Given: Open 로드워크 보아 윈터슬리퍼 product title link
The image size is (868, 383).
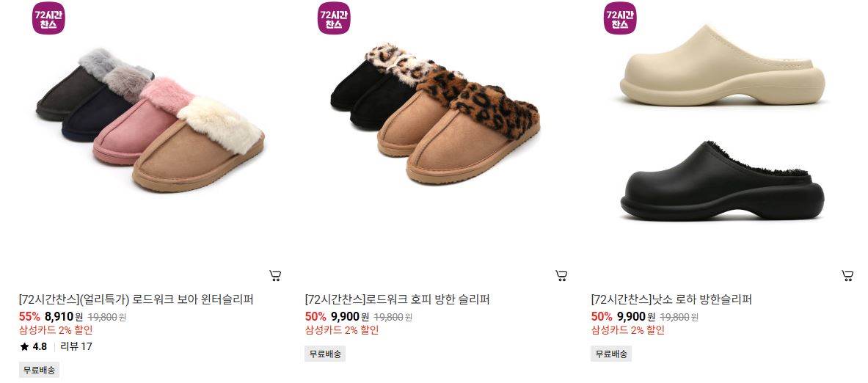Looking at the screenshot, I should (x=136, y=300).
